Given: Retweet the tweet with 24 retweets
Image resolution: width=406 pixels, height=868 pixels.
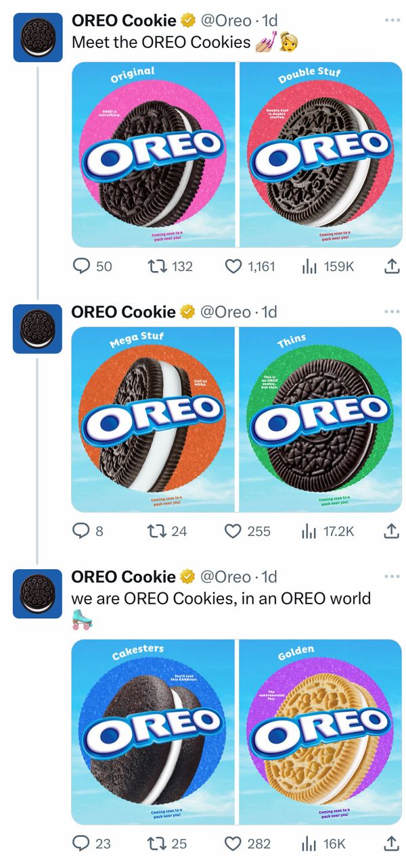Looking at the screenshot, I should click(x=168, y=531).
